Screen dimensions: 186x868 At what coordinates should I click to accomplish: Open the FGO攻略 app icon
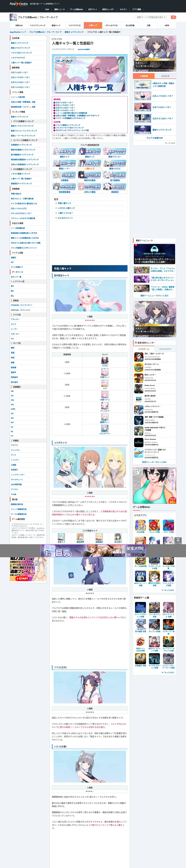click(140, 525)
